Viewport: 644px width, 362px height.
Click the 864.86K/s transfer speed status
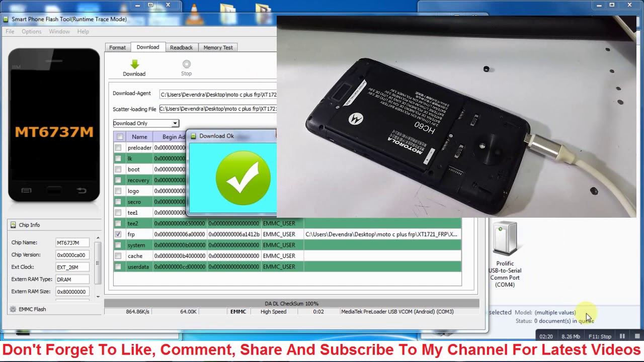point(137,312)
